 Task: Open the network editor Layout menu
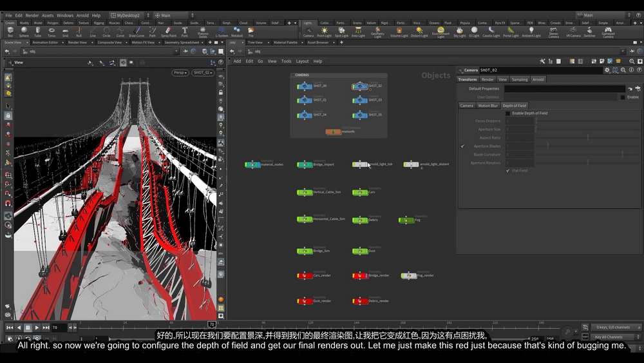coord(302,61)
